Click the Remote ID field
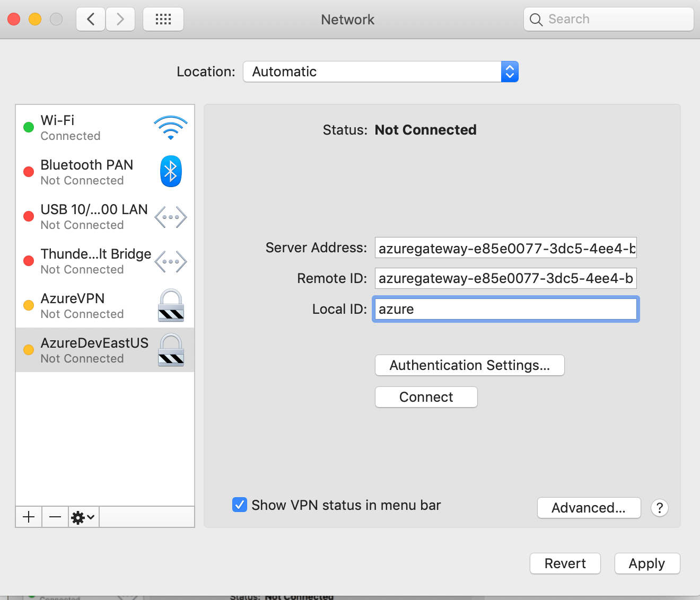700x600 pixels. pyautogui.click(x=506, y=278)
